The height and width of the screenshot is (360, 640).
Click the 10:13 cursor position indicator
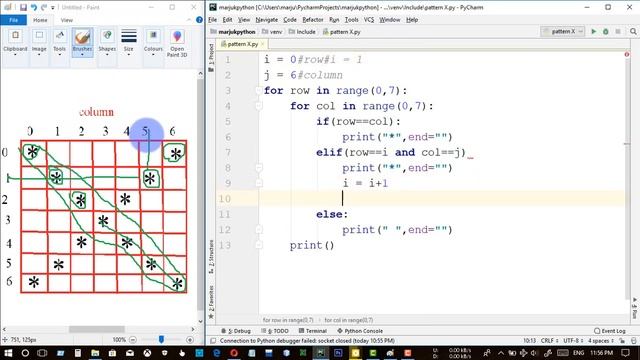[x=529, y=340]
